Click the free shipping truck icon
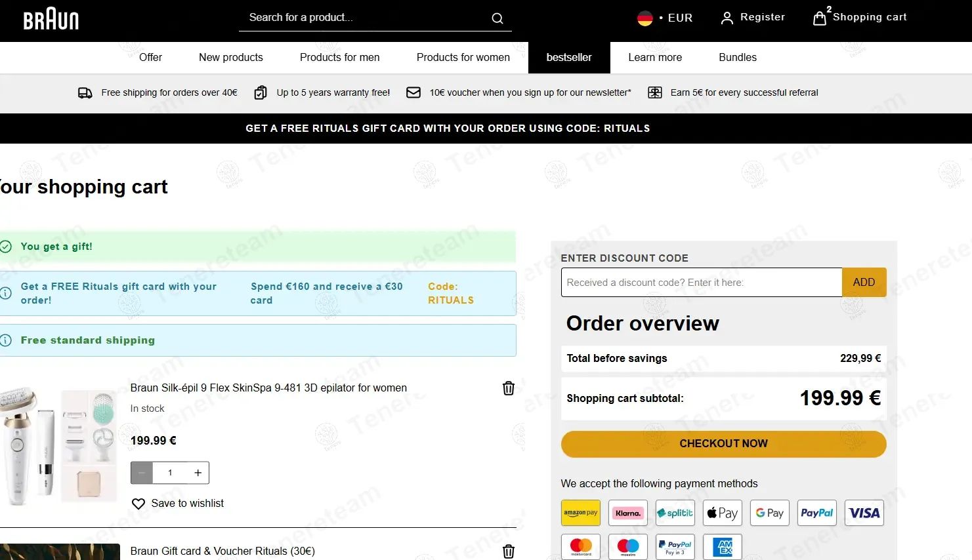 click(x=85, y=93)
